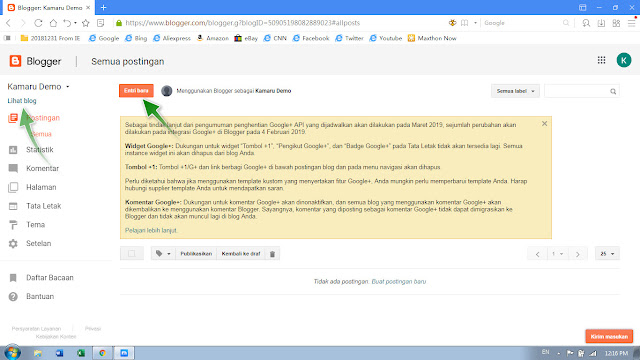Click the Privasi footer link

pyautogui.click(x=93, y=329)
